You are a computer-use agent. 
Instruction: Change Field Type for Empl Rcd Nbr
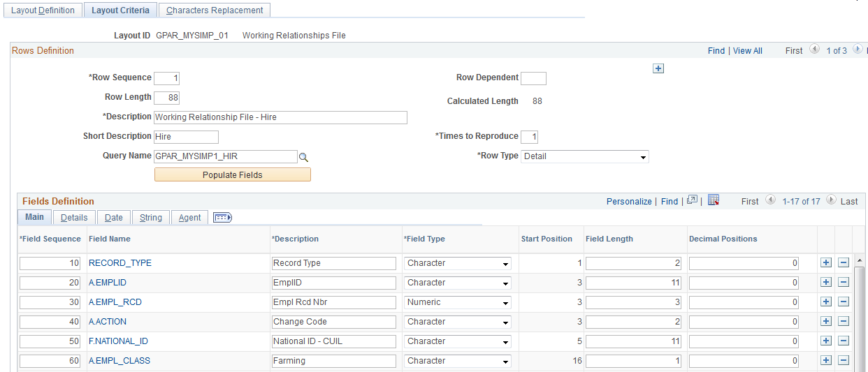coord(458,302)
